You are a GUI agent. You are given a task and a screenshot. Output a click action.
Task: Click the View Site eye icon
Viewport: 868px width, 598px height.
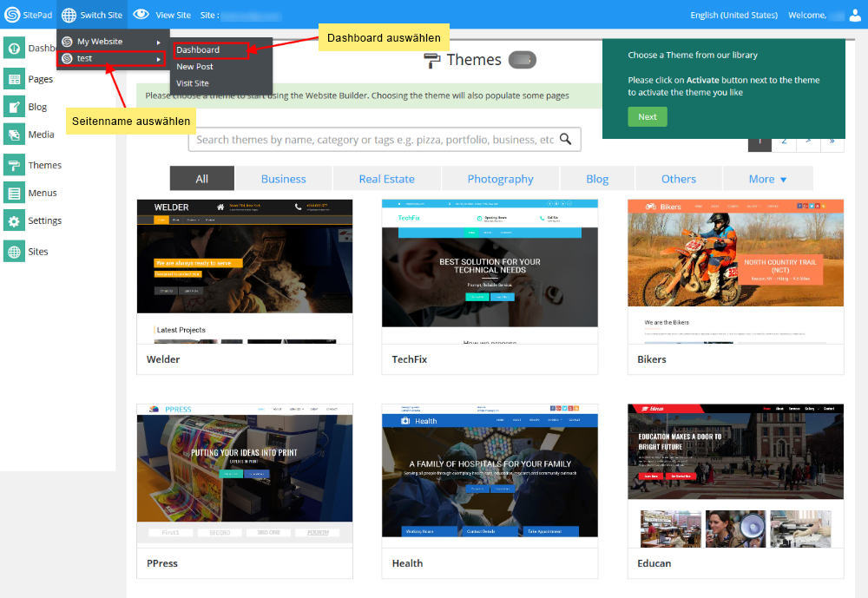coord(141,15)
